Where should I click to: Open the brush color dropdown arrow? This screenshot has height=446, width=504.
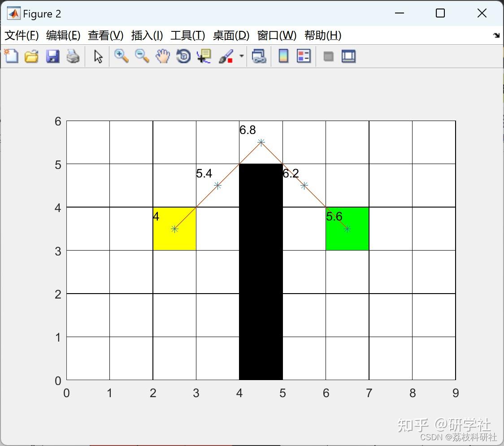[x=241, y=56]
